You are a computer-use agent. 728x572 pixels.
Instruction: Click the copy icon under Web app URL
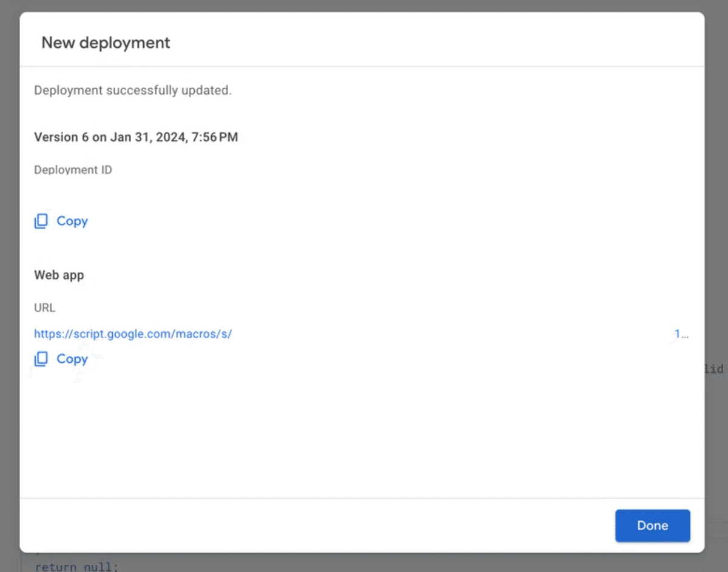point(41,358)
